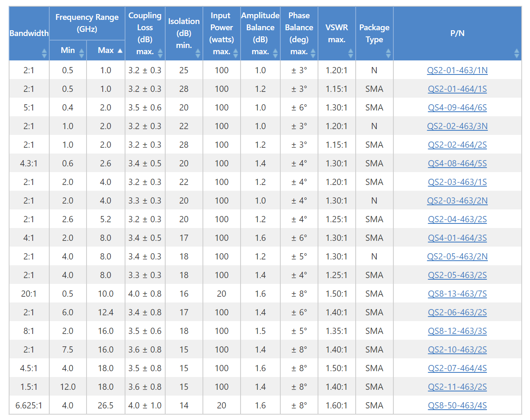Image resolution: width=530 pixels, height=420 pixels.
Task: Select the 1.5:1 bandwidth cell
Action: coord(29,387)
